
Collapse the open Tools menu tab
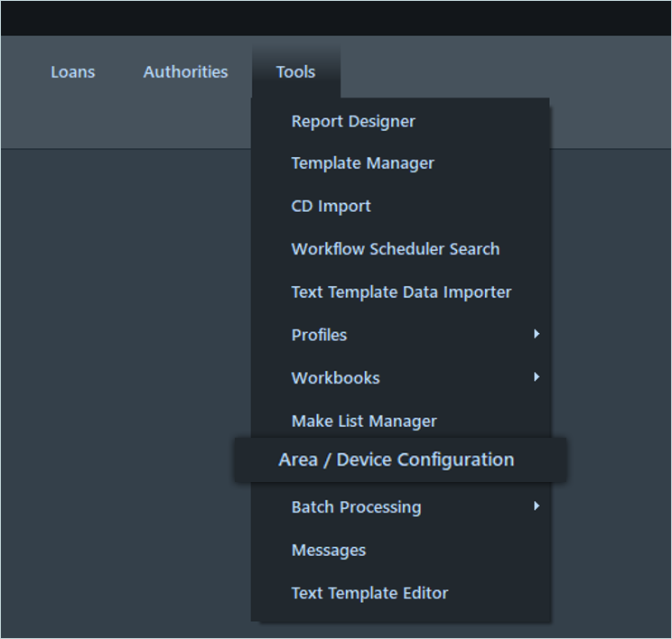click(295, 72)
